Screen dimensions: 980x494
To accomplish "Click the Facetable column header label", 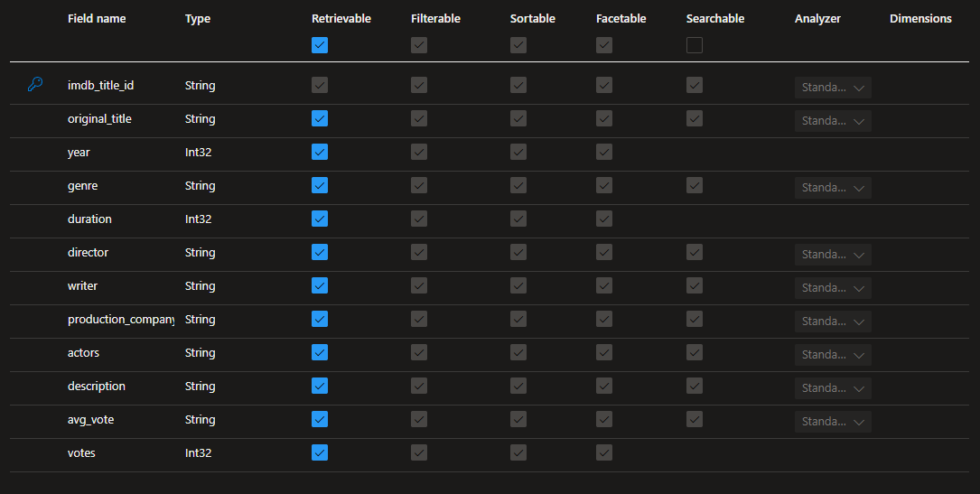I will [x=621, y=19].
